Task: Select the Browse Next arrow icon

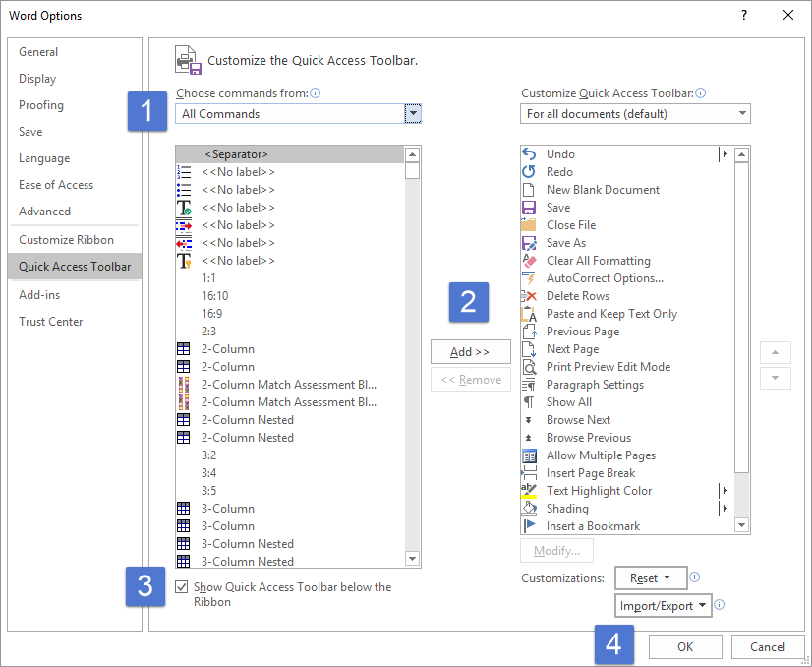Action: [x=529, y=420]
